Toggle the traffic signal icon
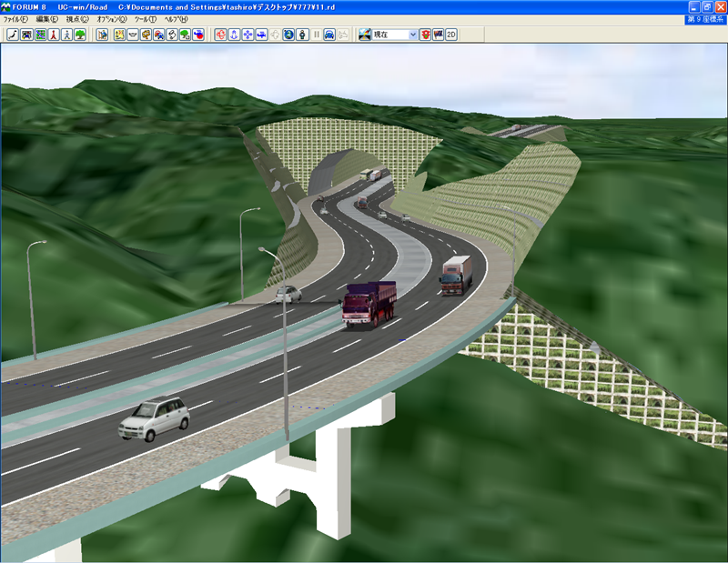 [x=425, y=35]
